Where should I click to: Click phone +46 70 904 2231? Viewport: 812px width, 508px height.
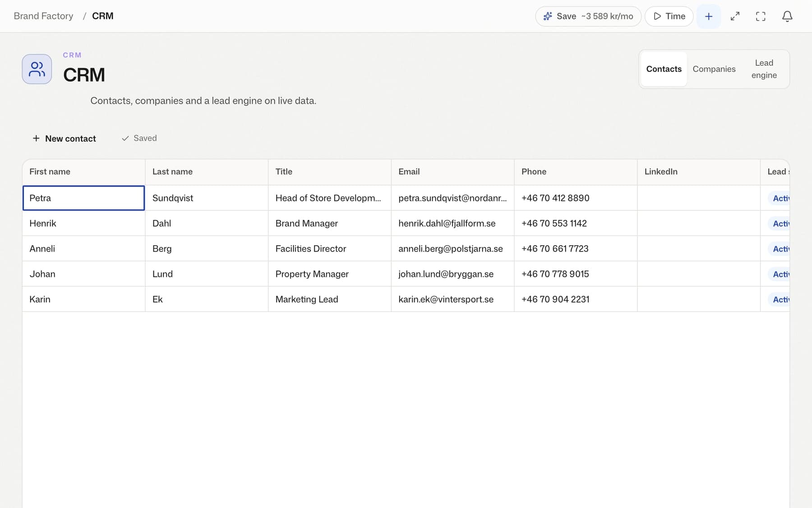tap(576, 299)
